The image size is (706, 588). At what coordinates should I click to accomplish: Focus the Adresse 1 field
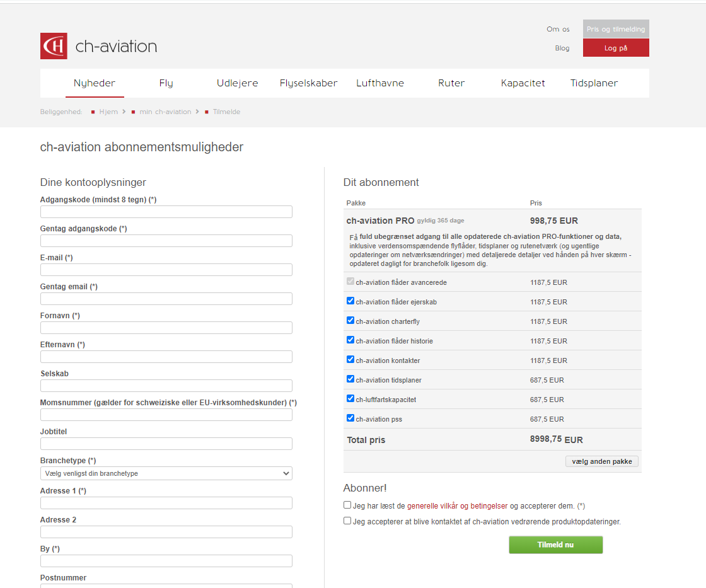point(166,503)
